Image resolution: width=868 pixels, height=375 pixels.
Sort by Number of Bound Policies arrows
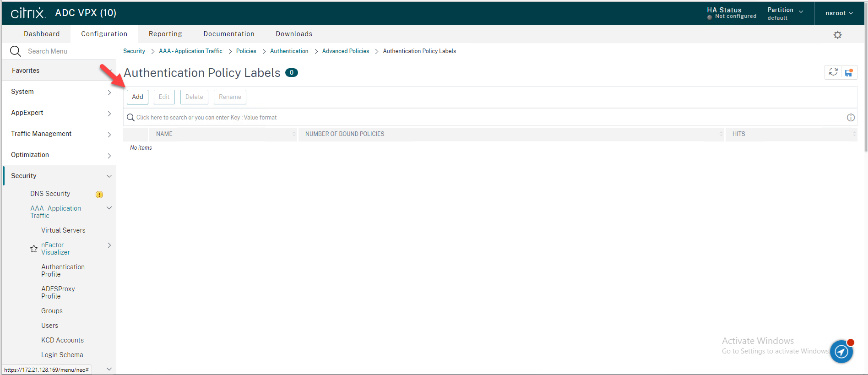pyautogui.click(x=721, y=134)
